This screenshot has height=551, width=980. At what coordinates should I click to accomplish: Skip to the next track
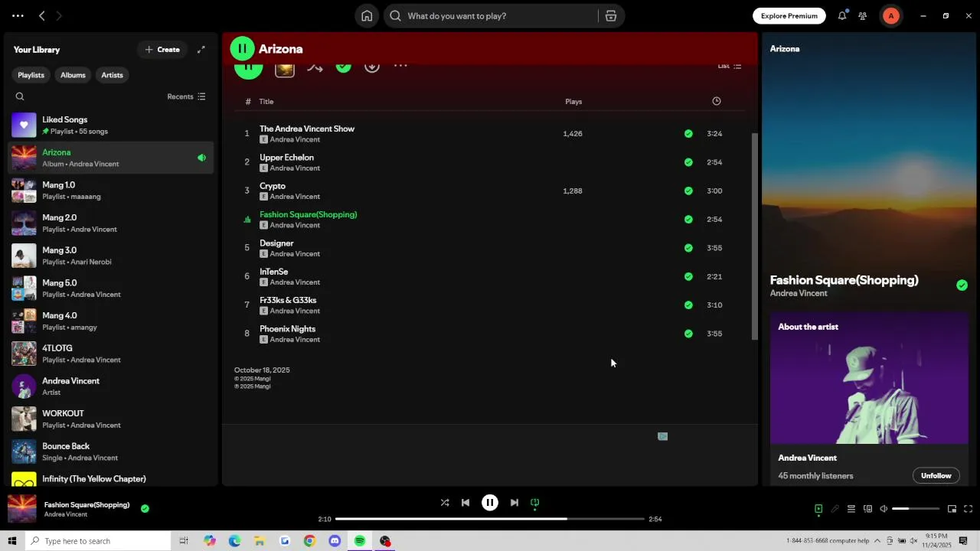click(x=514, y=503)
